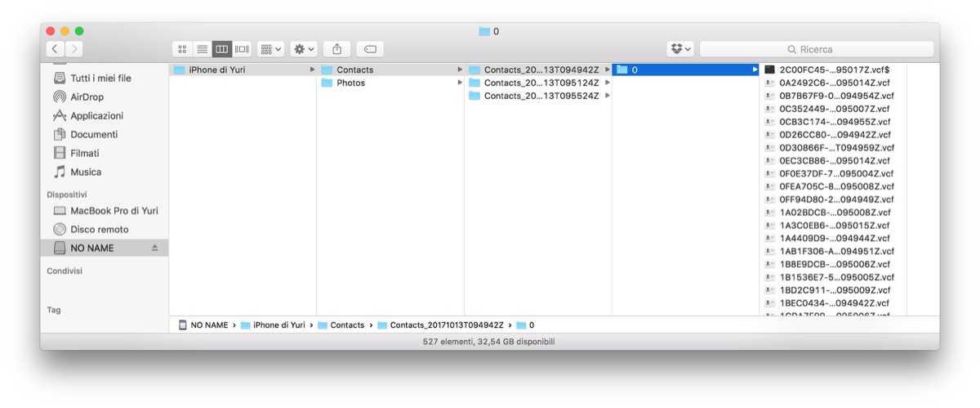980x408 pixels.
Task: Select file 1AB1F306-A...094951Z.vcf
Action: (x=834, y=252)
